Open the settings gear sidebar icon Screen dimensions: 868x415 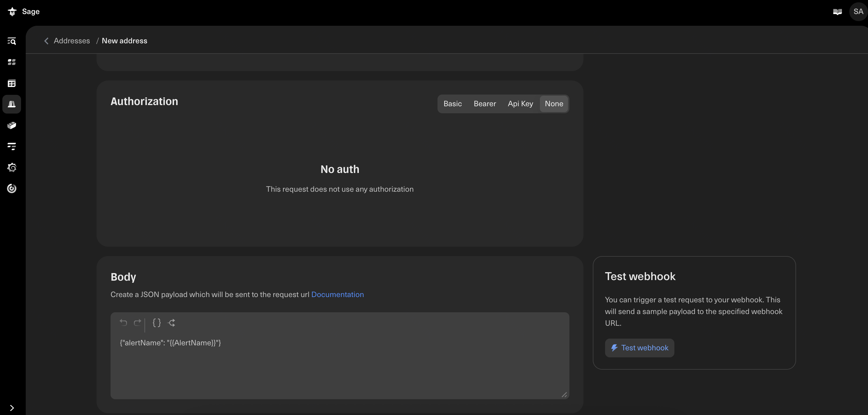pyautogui.click(x=12, y=167)
